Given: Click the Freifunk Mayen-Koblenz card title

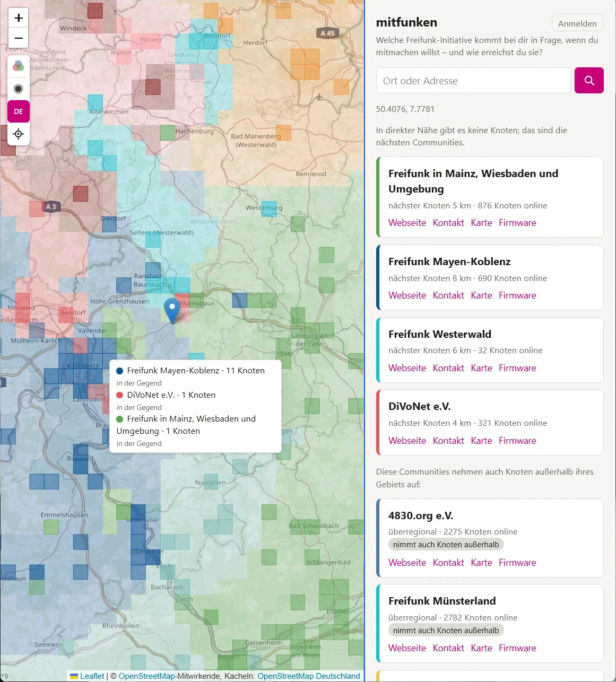Looking at the screenshot, I should click(x=449, y=261).
